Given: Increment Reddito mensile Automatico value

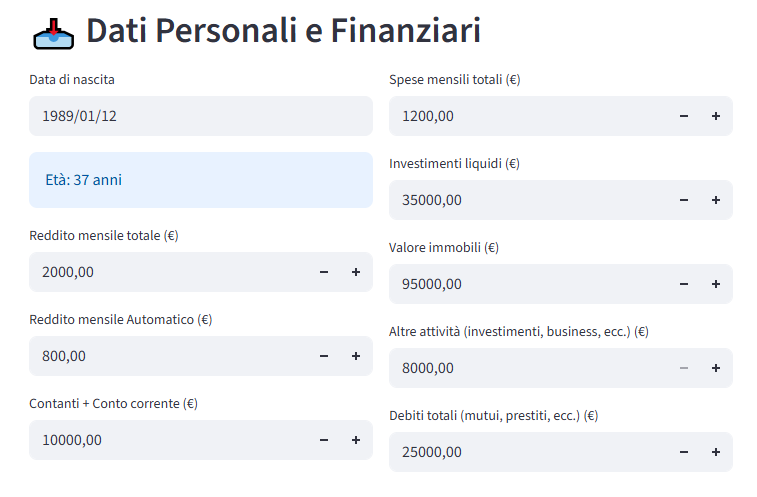Looking at the screenshot, I should (x=355, y=356).
